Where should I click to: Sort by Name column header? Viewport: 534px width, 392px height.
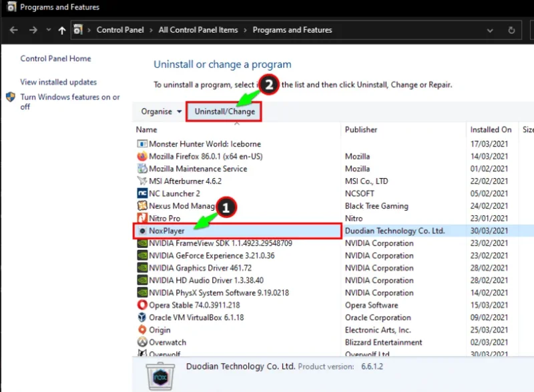click(x=146, y=129)
